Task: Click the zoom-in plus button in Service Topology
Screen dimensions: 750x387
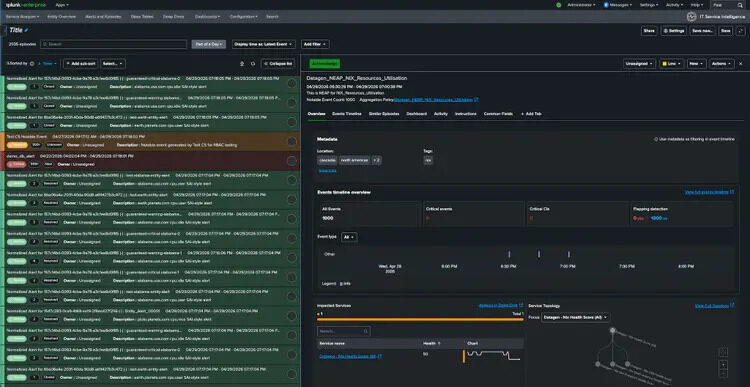Action: [723, 365]
